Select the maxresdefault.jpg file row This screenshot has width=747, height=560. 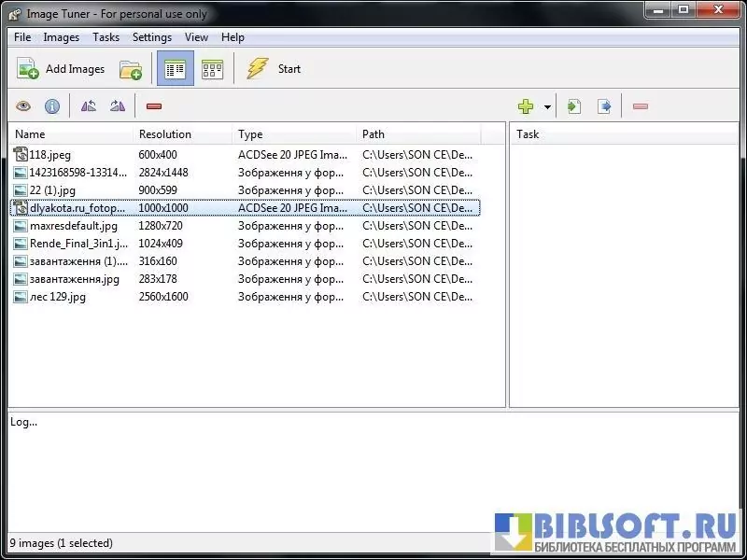point(74,226)
